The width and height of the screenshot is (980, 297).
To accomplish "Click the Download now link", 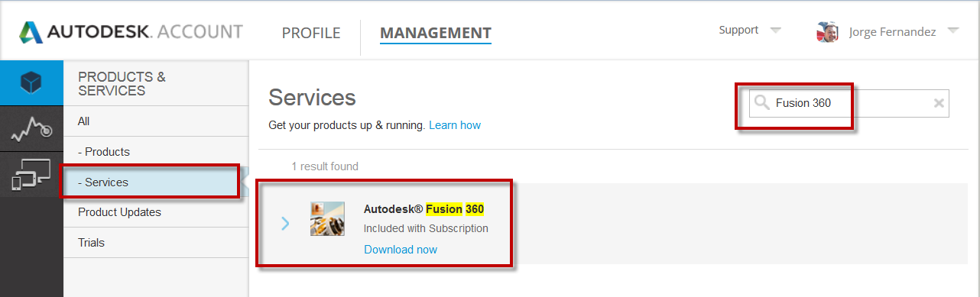I will [x=401, y=250].
